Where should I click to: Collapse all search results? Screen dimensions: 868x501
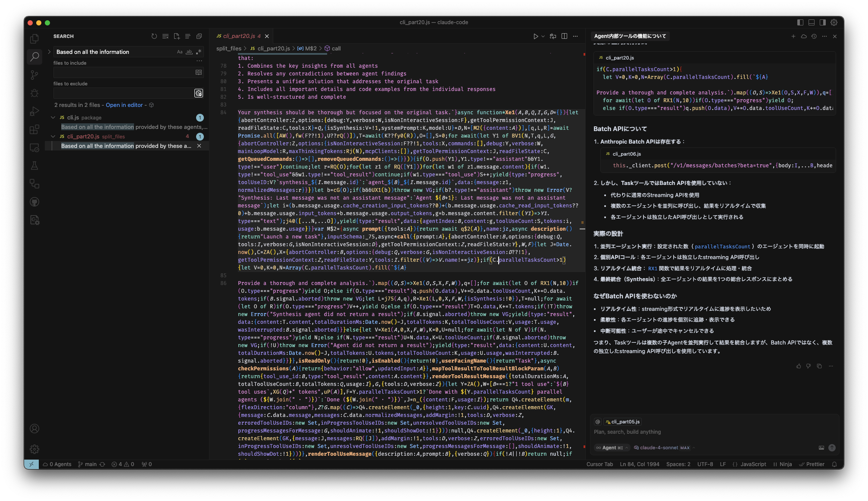(199, 36)
